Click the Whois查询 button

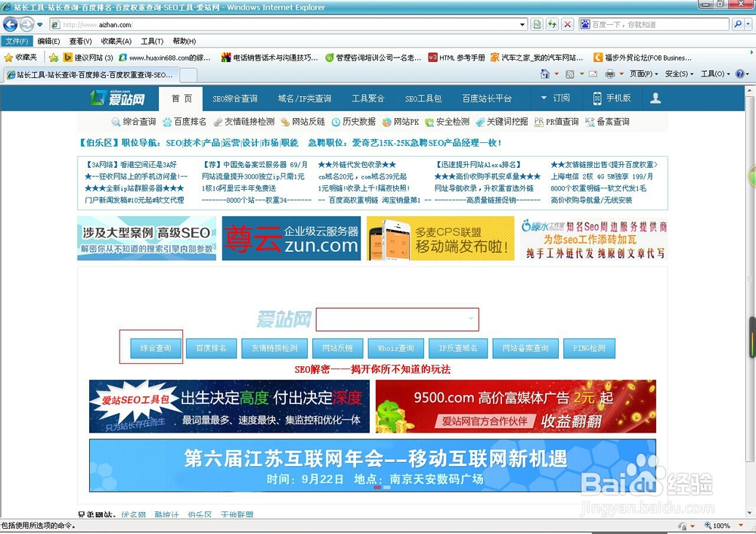396,348
